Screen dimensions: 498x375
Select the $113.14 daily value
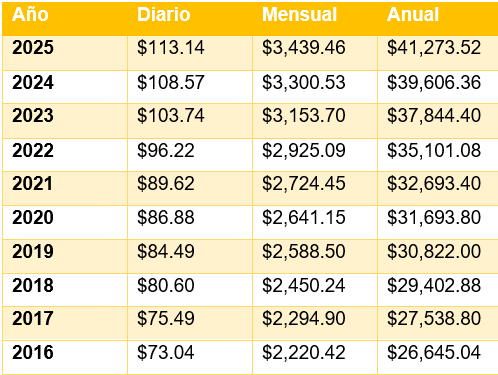click(x=171, y=47)
